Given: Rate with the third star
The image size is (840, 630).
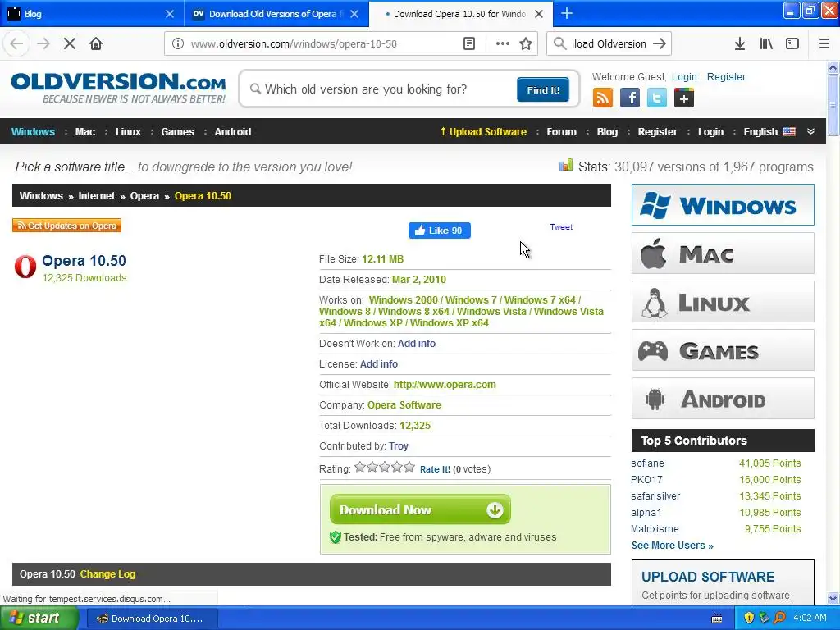Looking at the screenshot, I should pyautogui.click(x=385, y=467).
